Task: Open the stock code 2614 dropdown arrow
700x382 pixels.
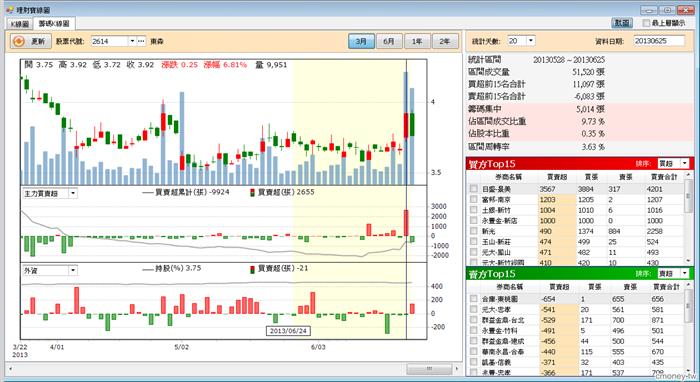Action: pos(132,41)
